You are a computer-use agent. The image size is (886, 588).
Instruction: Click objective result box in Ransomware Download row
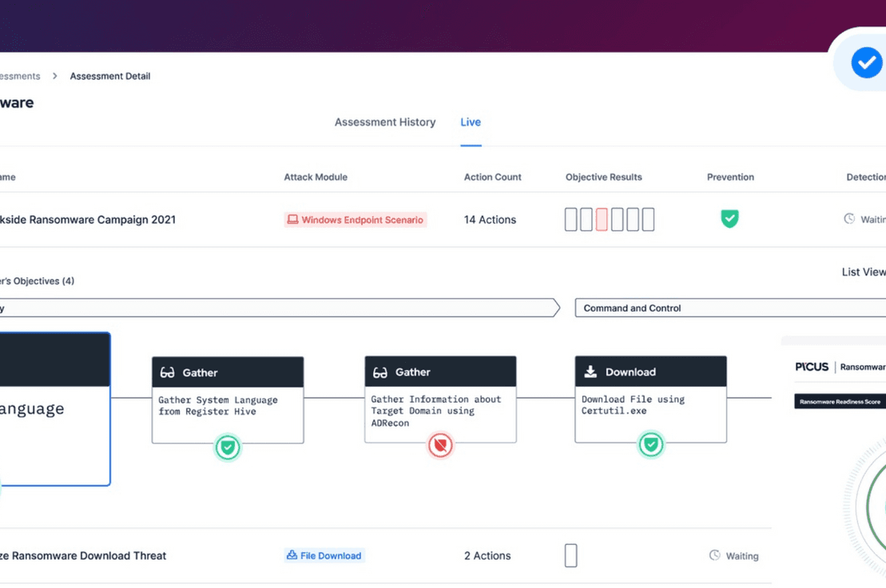tap(571, 555)
